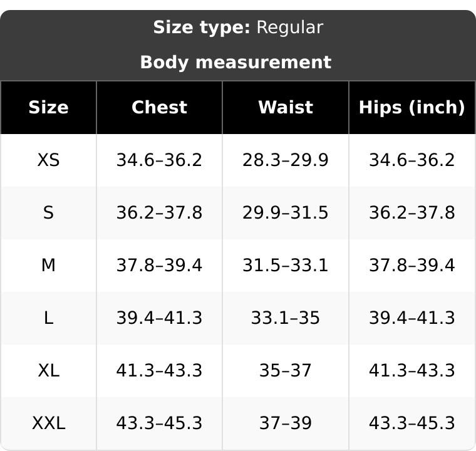The width and height of the screenshot is (476, 451).
Task: Click M hips value 37.8–39.4
Action: [412, 265]
